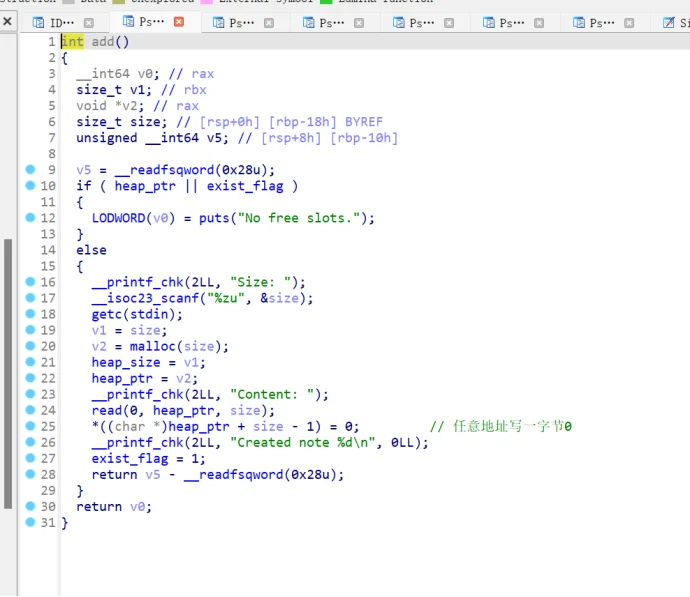690x597 pixels.
Task: Close the ID tab
Action: pos(89,22)
